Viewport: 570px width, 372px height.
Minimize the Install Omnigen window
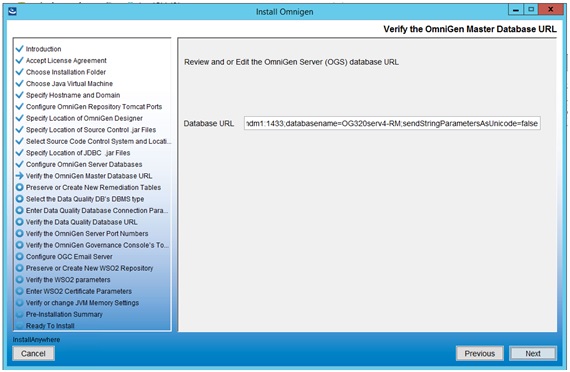coord(515,9)
